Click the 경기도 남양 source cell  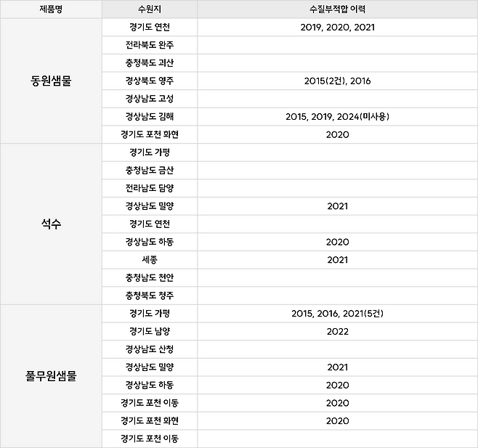(x=149, y=331)
